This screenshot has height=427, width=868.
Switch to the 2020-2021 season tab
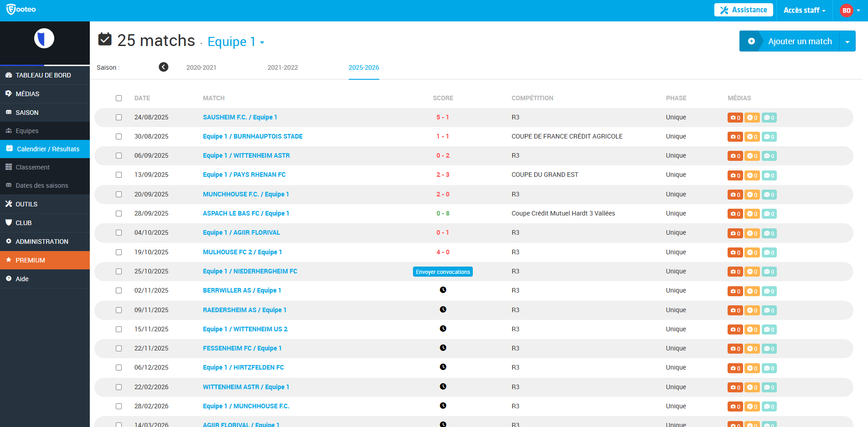click(x=201, y=67)
